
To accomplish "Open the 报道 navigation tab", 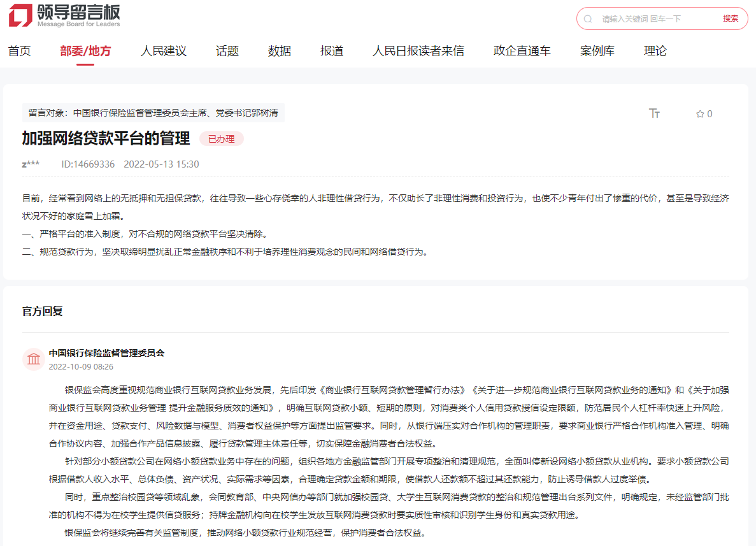I will pos(332,51).
